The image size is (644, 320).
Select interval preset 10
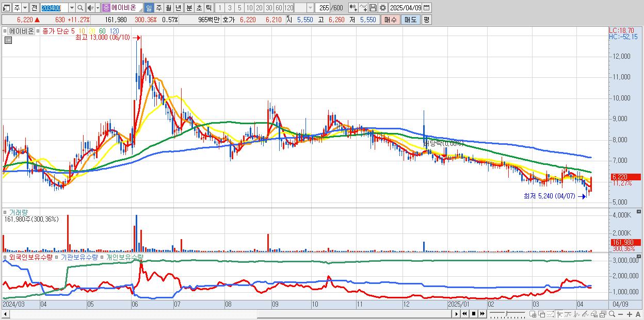pos(249,8)
